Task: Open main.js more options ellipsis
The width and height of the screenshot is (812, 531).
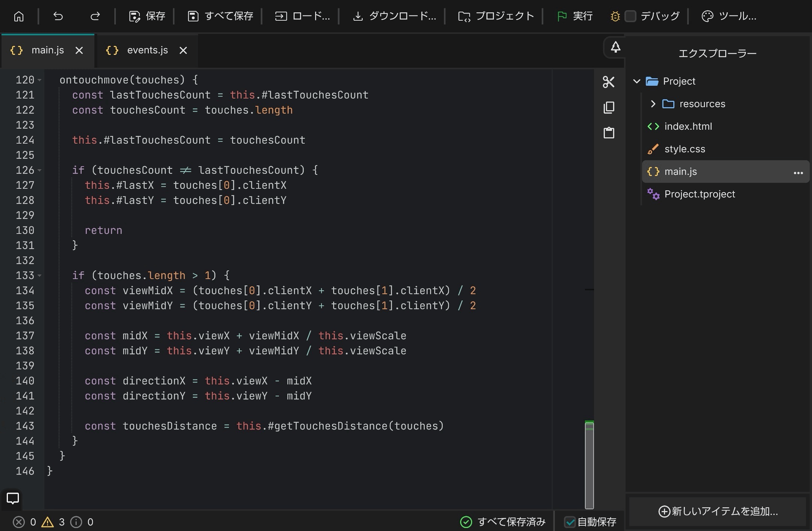Action: (798, 172)
